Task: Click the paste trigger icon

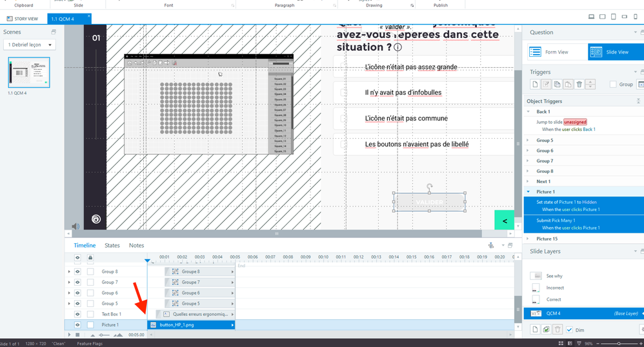Action: (x=568, y=84)
